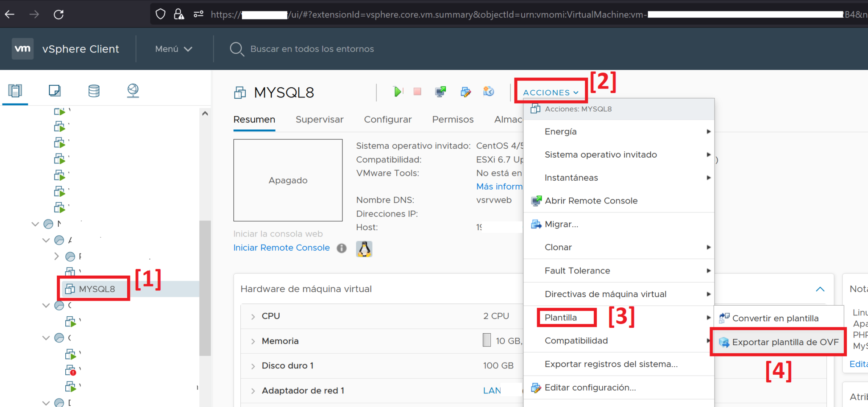The height and width of the screenshot is (407, 868).
Task: Expand the CPU hardware row
Action: 253,315
